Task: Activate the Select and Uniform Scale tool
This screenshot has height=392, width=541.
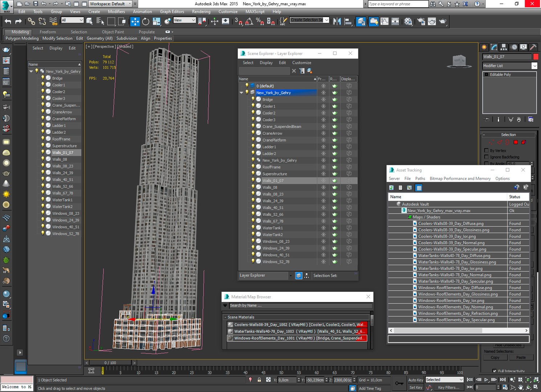Action: 156,21
